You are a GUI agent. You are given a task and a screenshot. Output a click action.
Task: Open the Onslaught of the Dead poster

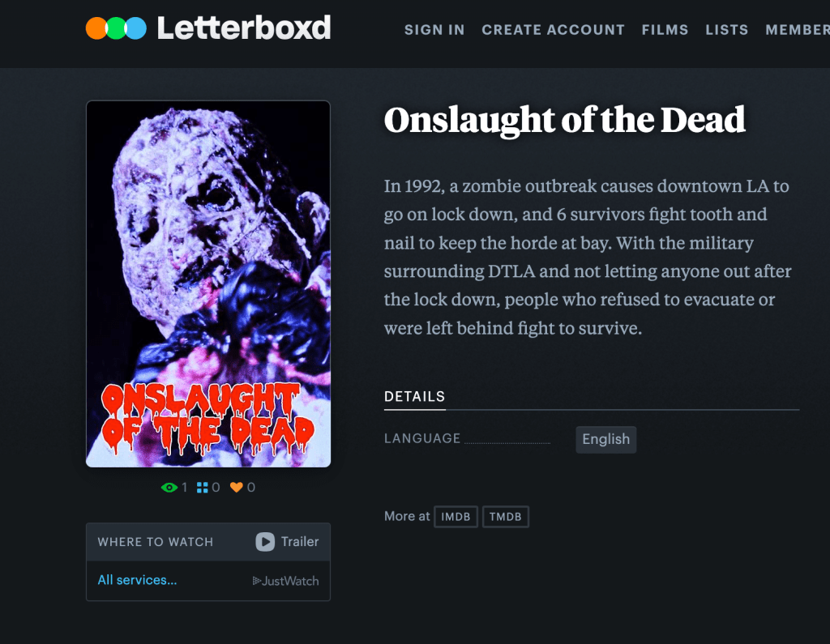coord(208,284)
